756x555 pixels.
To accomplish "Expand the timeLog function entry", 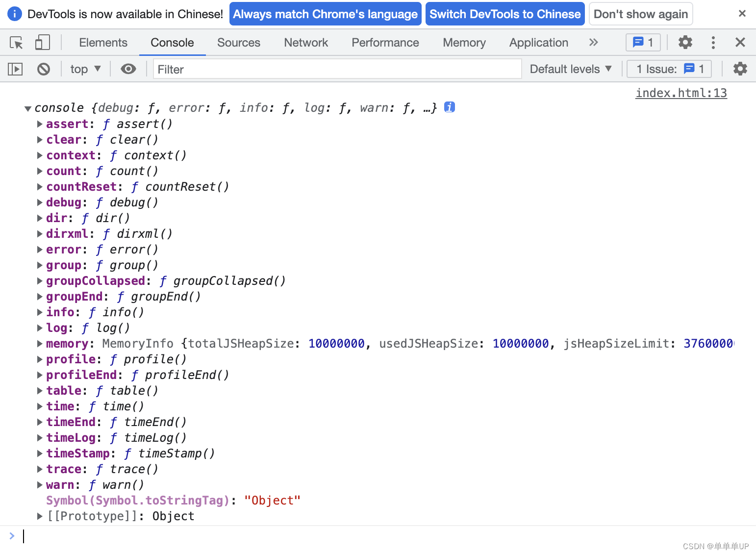I will pyautogui.click(x=40, y=438).
